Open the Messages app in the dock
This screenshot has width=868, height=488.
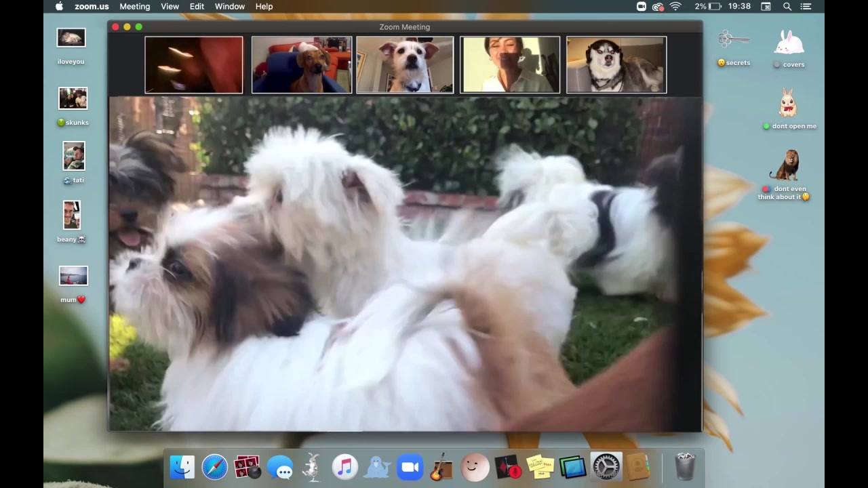[280, 468]
